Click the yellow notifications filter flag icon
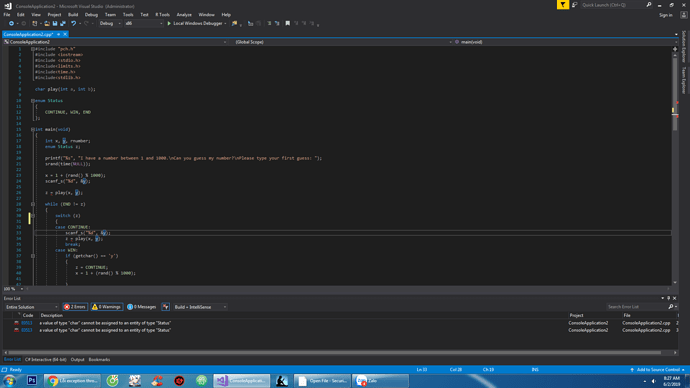The width and height of the screenshot is (690, 388). coord(563,5)
